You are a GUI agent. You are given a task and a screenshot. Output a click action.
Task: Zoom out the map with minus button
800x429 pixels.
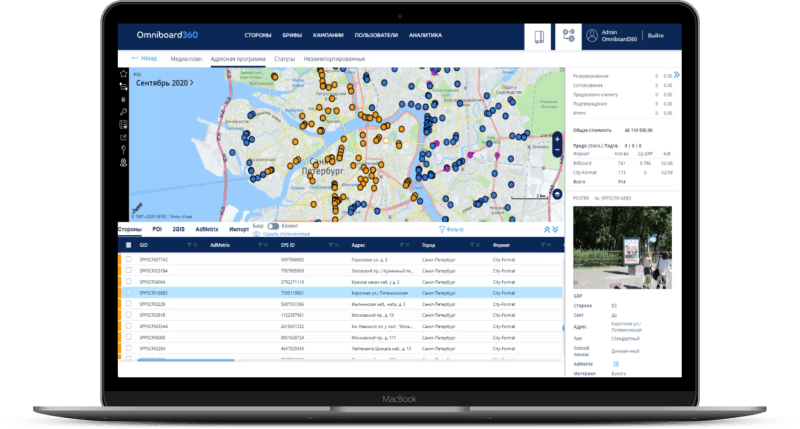pos(557,151)
